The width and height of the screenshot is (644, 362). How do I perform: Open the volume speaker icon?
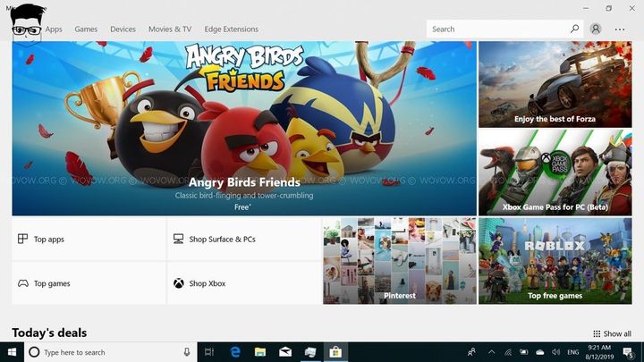pyautogui.click(x=556, y=352)
